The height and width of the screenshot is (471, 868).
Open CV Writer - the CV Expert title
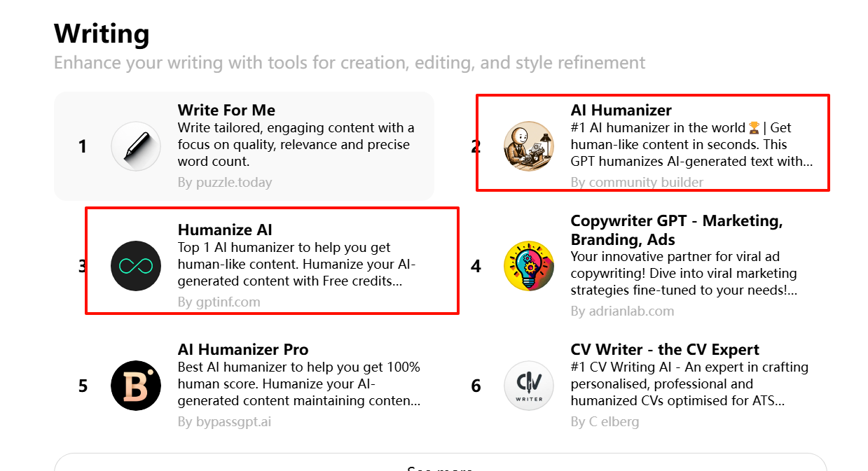coord(665,349)
